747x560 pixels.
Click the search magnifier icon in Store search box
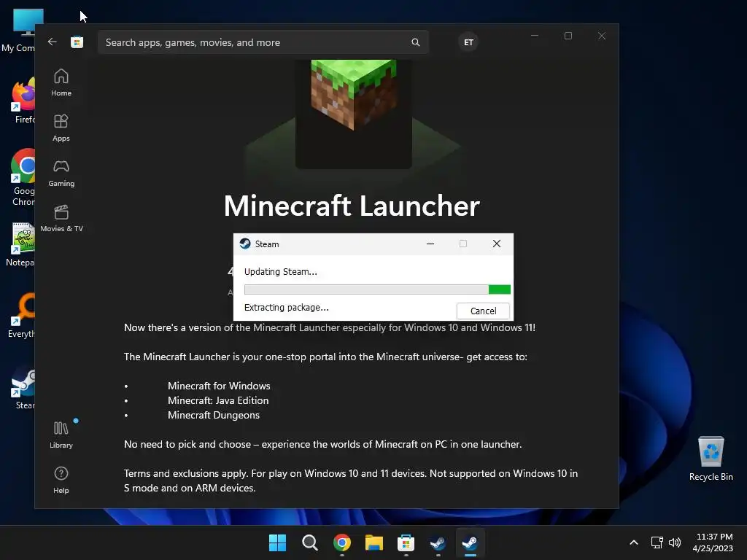coord(415,42)
